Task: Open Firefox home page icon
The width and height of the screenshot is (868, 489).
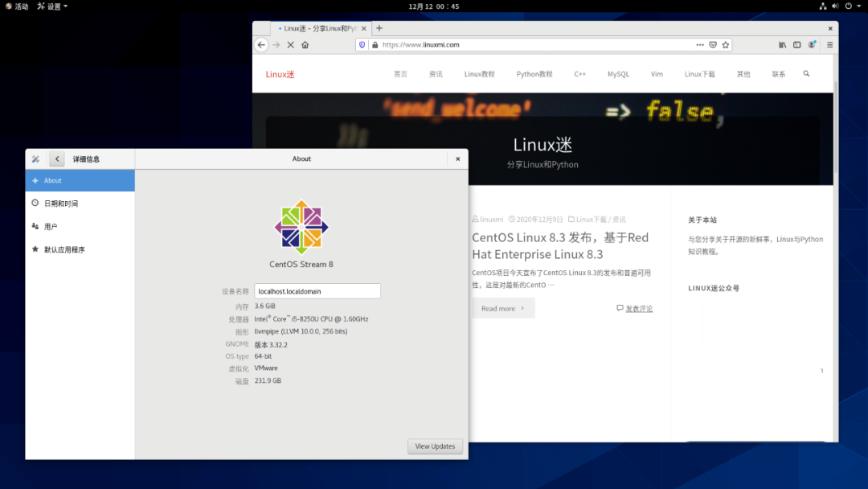Action: pos(305,45)
